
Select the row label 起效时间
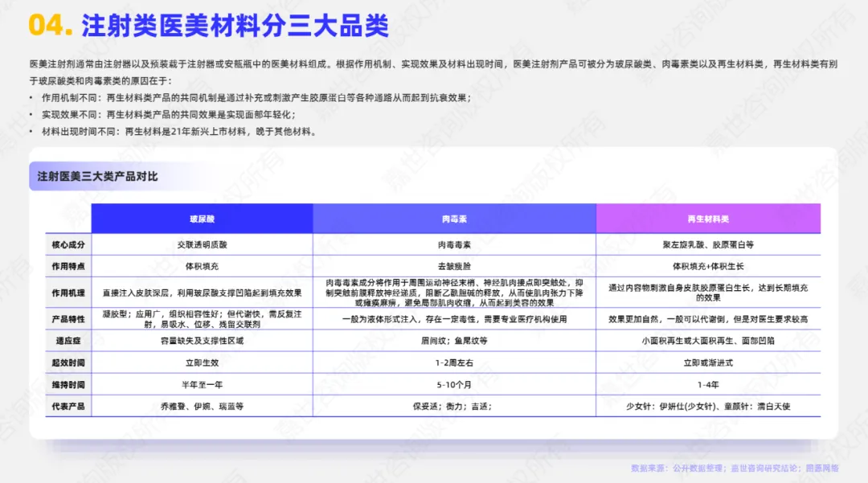tap(68, 363)
